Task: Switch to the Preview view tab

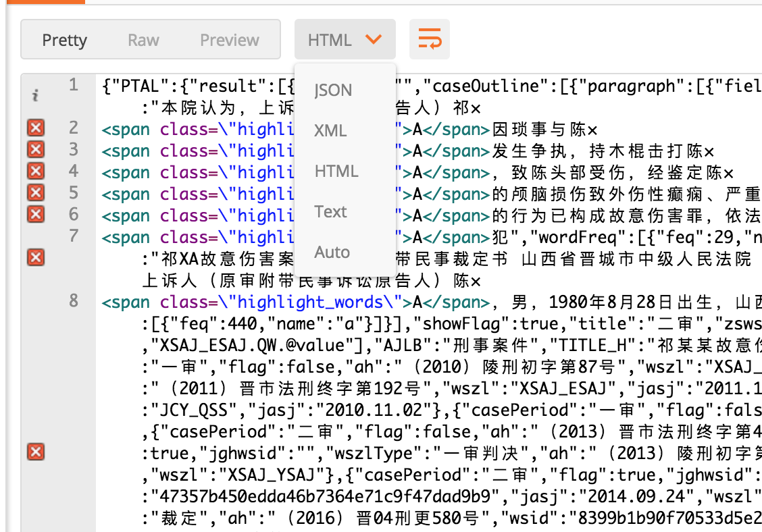Action: [229, 40]
